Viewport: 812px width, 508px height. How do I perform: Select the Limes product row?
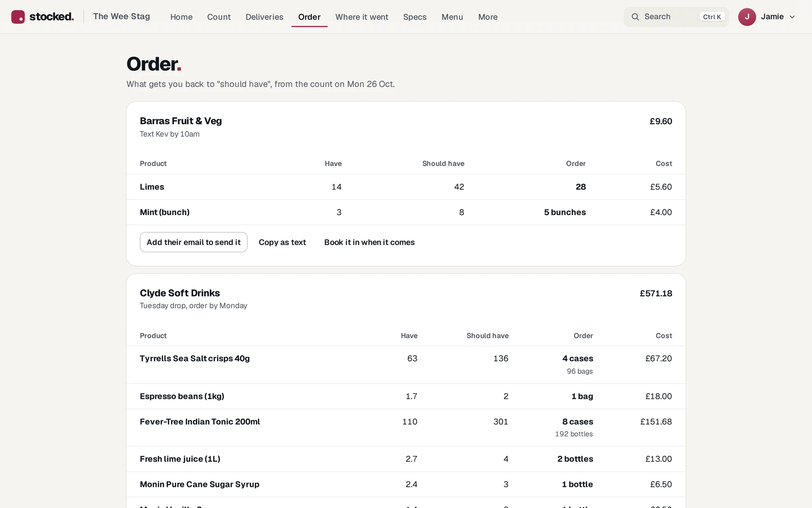click(406, 187)
